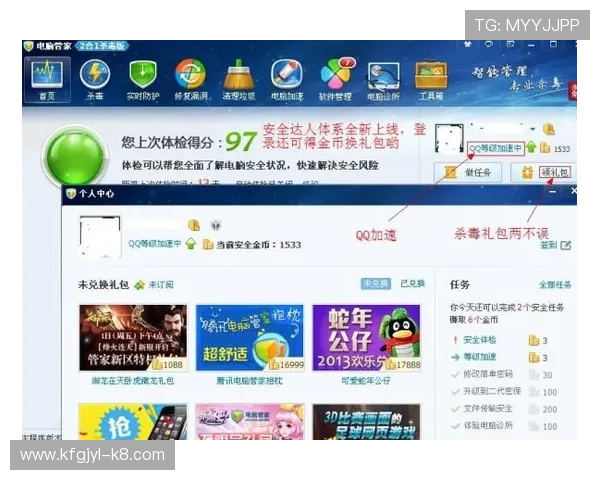This screenshot has width=600, height=480.
Task: Open the 可爱蛇年公仔 gift thumbnail
Action: click(367, 338)
